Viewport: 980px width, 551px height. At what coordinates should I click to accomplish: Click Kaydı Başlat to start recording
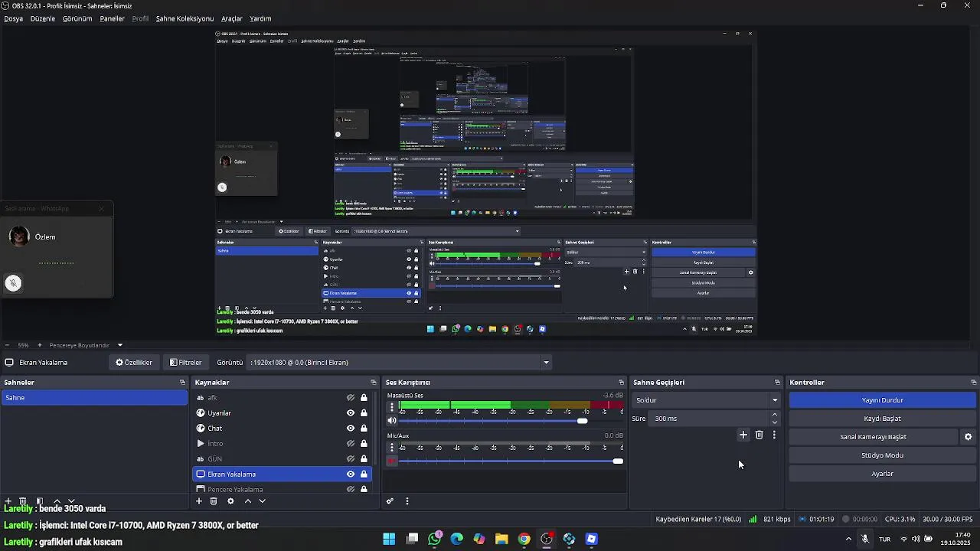[883, 419]
